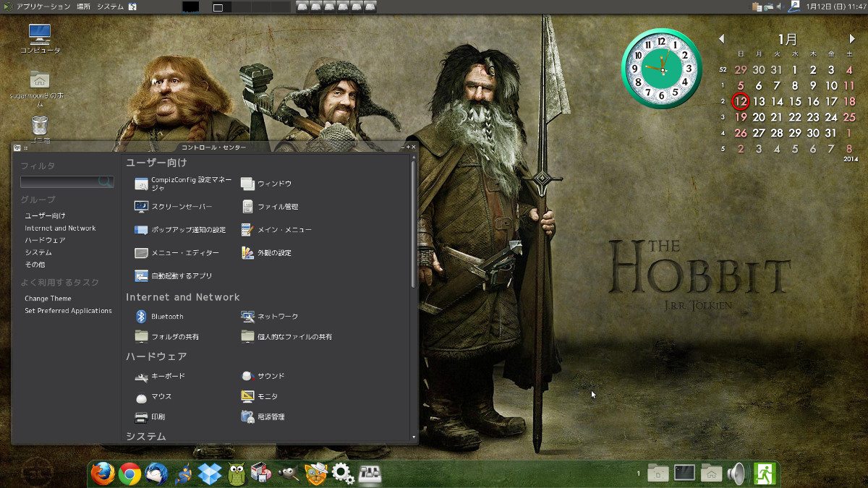This screenshot has width=868, height=488.
Task: Open キーボード settings
Action: click(x=160, y=376)
